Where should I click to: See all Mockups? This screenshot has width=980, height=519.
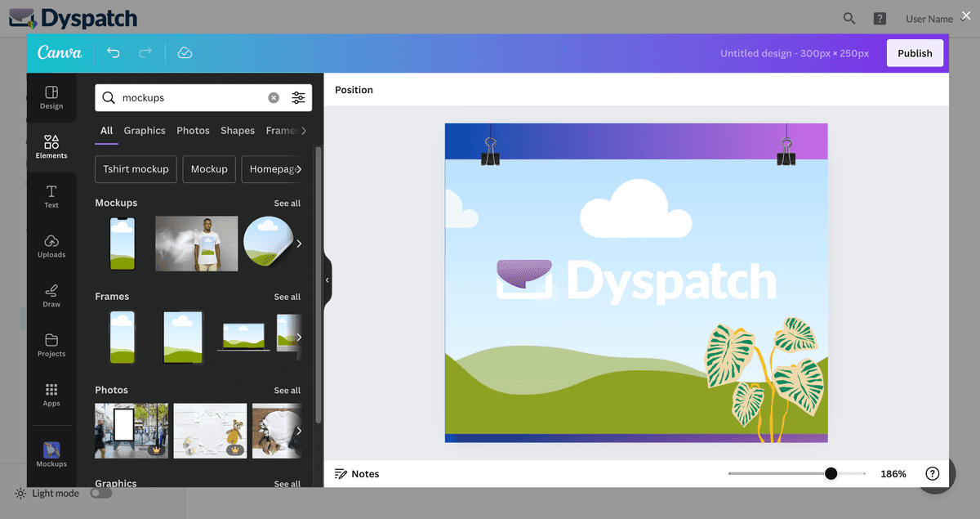pyautogui.click(x=287, y=204)
